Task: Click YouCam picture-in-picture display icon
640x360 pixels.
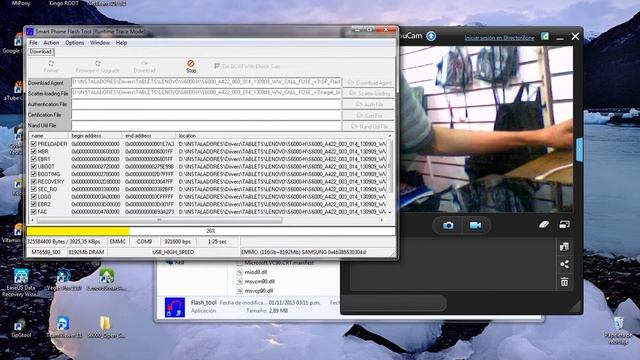Action: [x=564, y=224]
